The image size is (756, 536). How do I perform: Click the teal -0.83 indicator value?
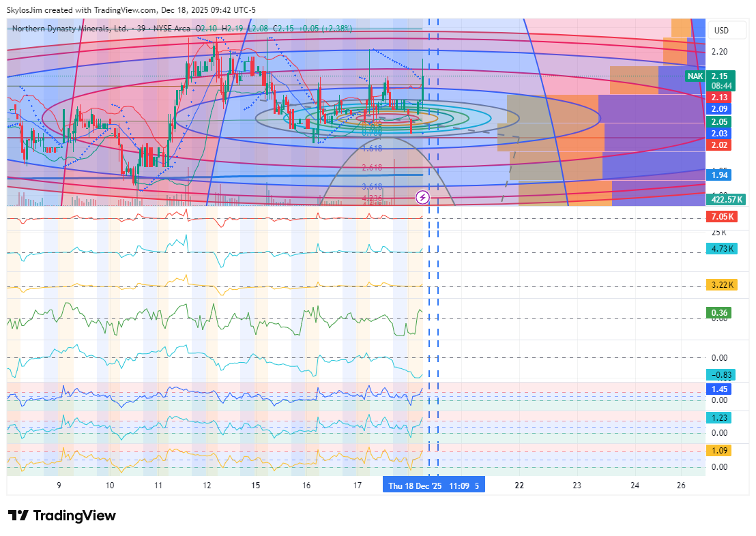tap(721, 374)
